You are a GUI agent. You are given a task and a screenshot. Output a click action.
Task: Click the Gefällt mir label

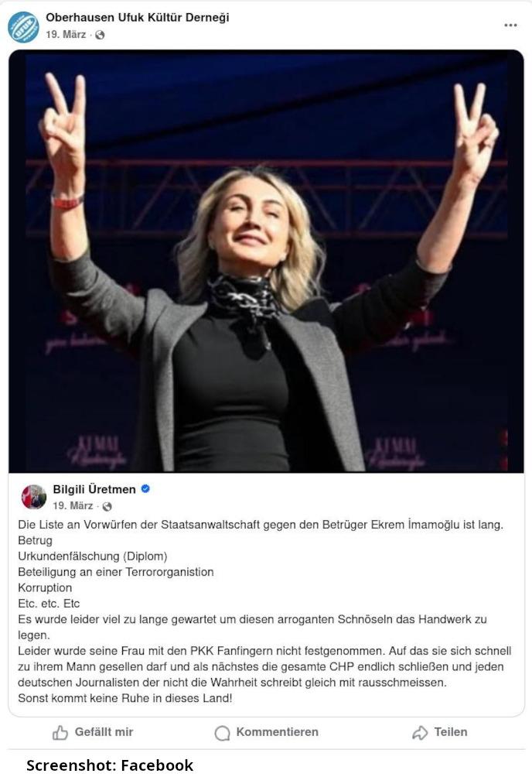[104, 732]
